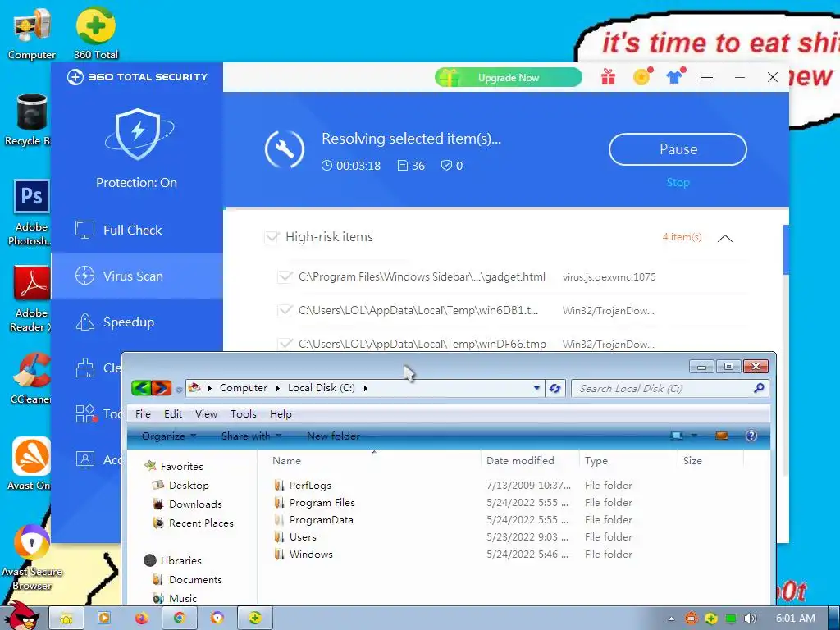Open the address bar history dropdown

coord(536,388)
